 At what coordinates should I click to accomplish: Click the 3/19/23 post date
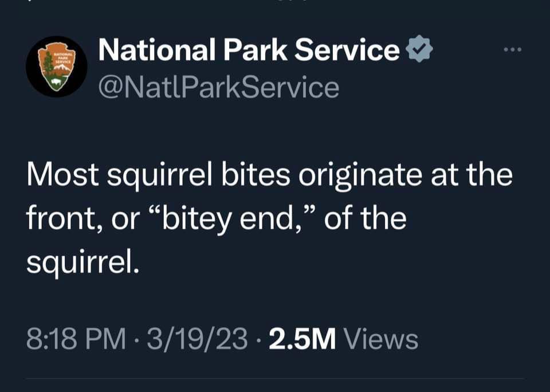[x=197, y=339]
